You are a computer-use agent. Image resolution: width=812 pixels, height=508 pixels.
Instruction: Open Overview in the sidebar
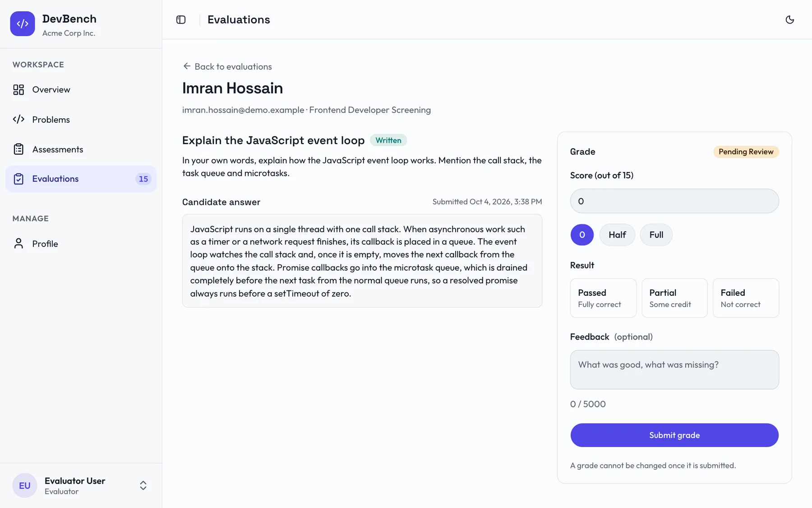(81, 90)
